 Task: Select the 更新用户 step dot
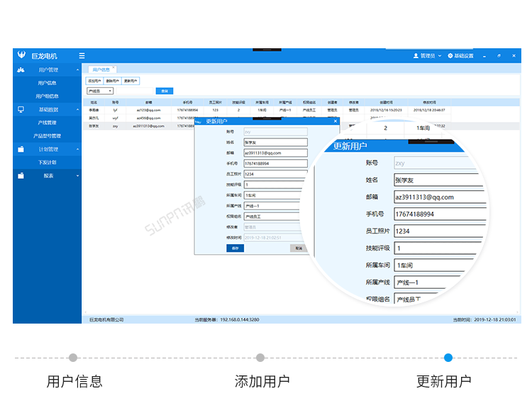(448, 358)
